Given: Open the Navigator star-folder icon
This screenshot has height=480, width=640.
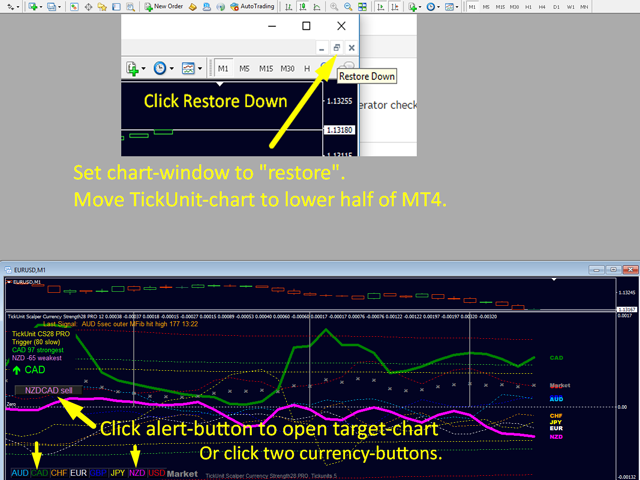Looking at the screenshot, I should click(102, 7).
